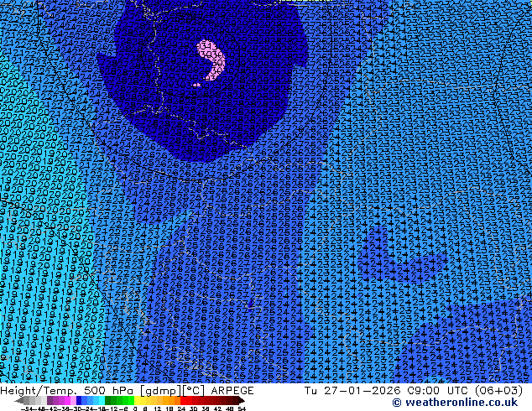Click the 'Height/Temp. 500 hPa' chart title
The width and height of the screenshot is (532, 411).
point(68,391)
